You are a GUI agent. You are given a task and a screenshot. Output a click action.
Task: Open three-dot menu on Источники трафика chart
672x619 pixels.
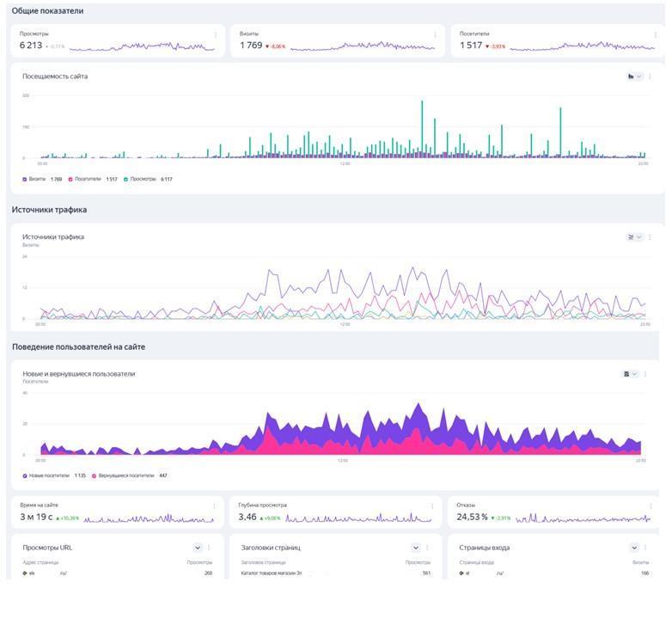(650, 237)
